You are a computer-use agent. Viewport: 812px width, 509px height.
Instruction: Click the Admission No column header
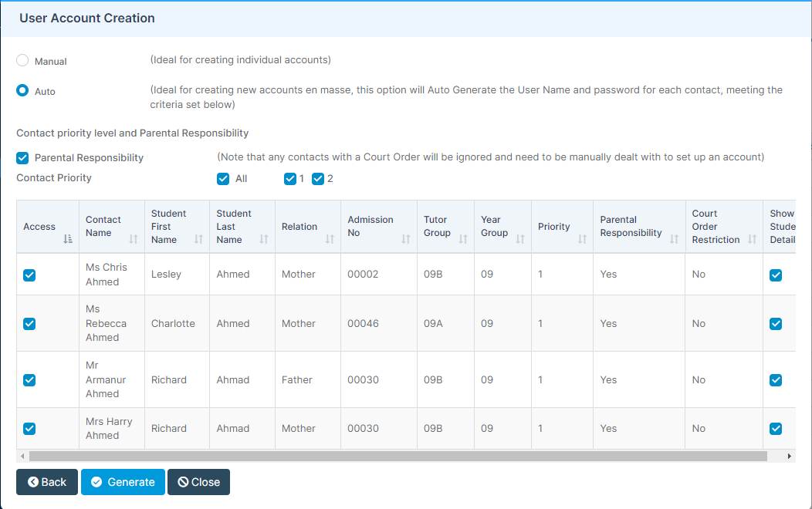378,227
